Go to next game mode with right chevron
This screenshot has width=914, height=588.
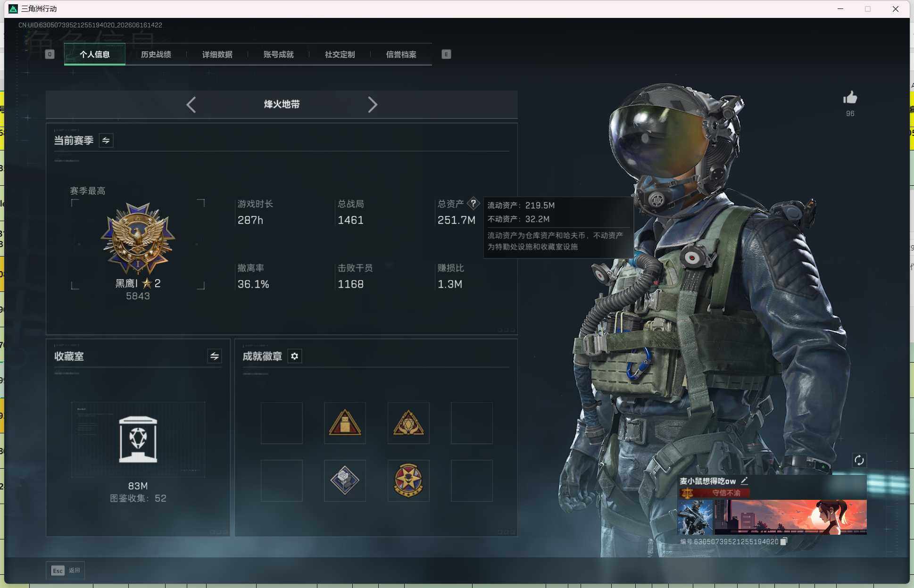tap(373, 105)
